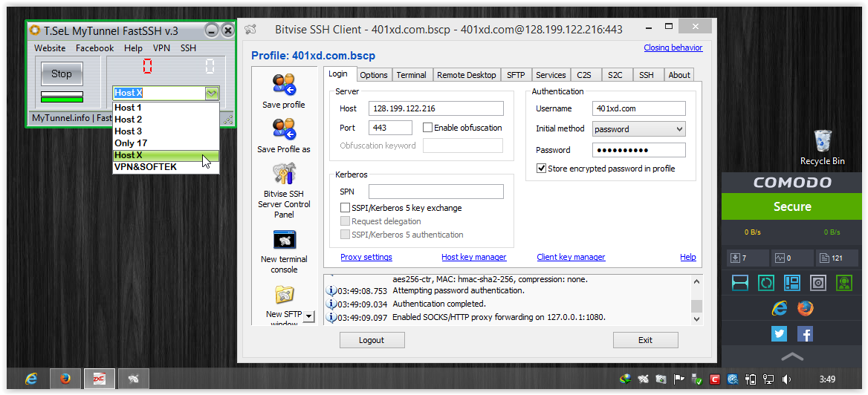Screen dimensions: 868x395
Task: Open the Remote Desktop tab
Action: [466, 75]
